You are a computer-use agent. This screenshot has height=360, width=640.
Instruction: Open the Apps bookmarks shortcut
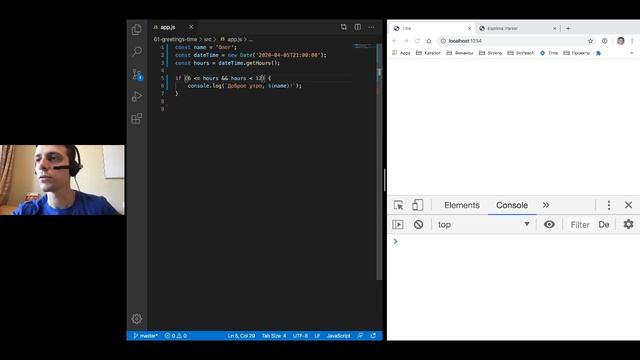coord(401,53)
